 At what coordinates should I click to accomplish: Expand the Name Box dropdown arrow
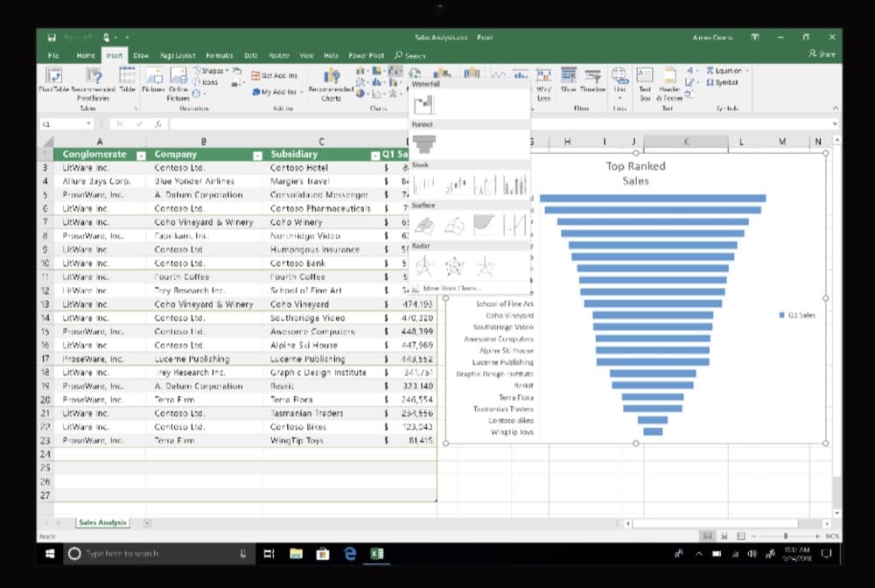point(88,124)
